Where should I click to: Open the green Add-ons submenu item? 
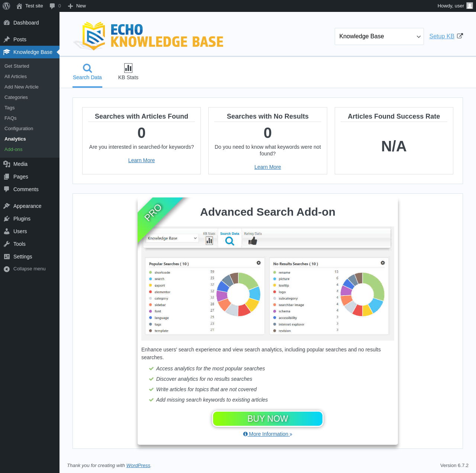coord(13,149)
